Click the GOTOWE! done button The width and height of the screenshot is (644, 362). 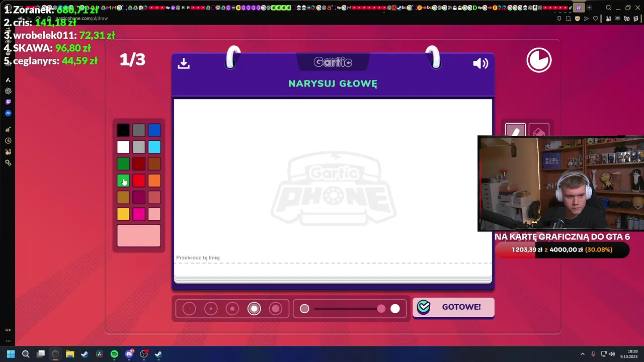(x=453, y=307)
